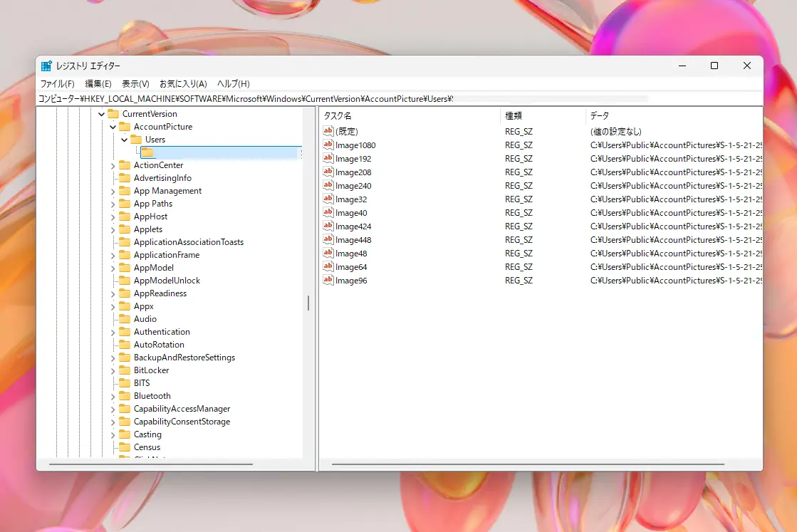Click the Registry Editor title bar icon

[46, 66]
